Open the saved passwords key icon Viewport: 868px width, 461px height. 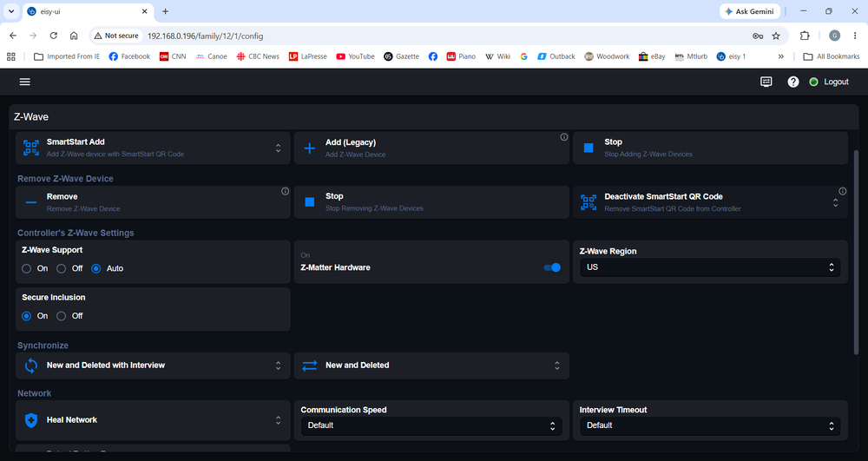click(758, 36)
